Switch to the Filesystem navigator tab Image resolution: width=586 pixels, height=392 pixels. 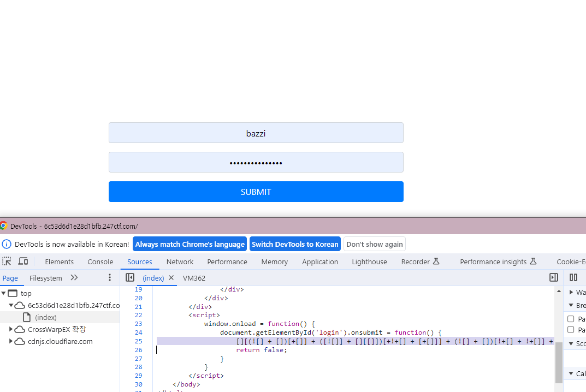click(45, 278)
